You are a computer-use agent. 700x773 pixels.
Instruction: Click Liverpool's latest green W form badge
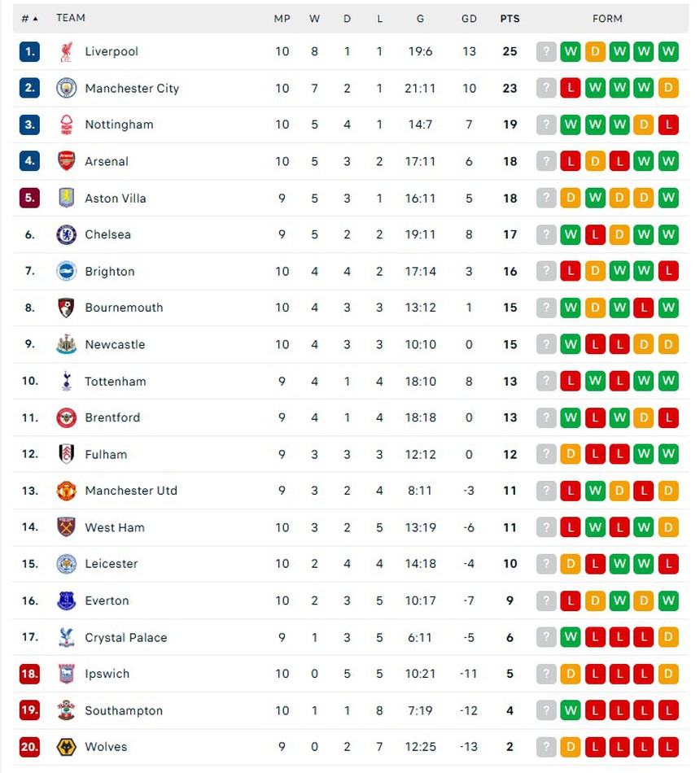pyautogui.click(x=669, y=51)
